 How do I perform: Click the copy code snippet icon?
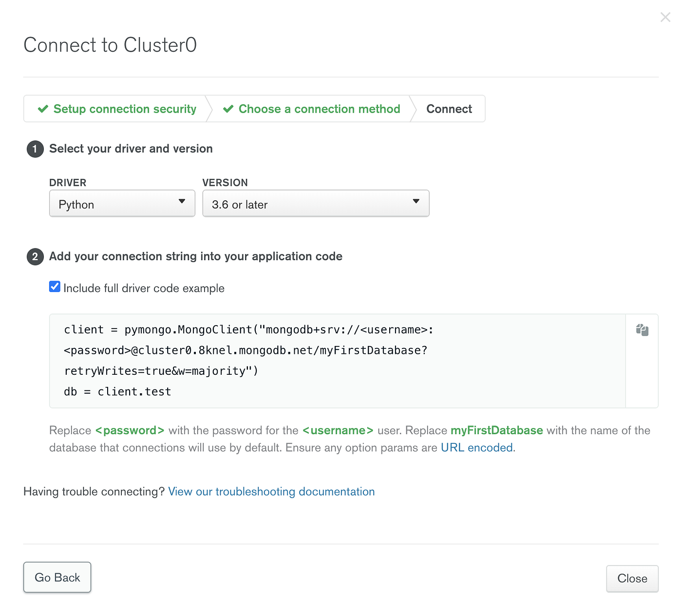642,330
